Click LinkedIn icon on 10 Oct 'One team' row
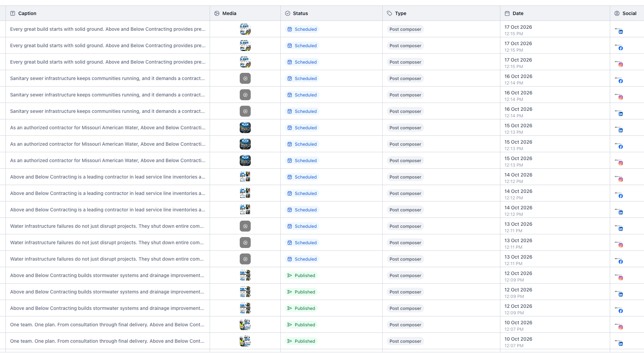The height and width of the screenshot is (353, 644). click(x=621, y=344)
